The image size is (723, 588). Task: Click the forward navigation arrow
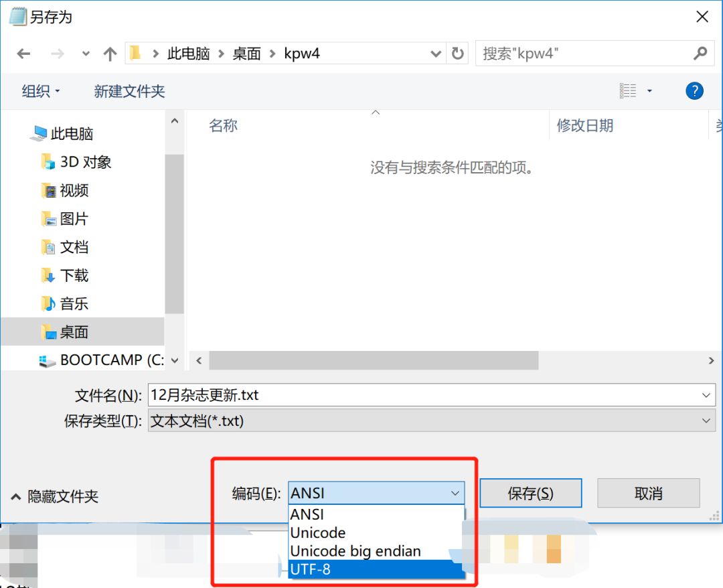pos(57,54)
